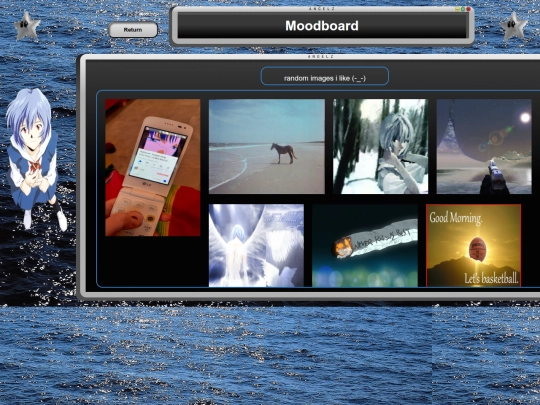Open the burning cigarette image
Image resolution: width=540 pixels, height=405 pixels.
(x=365, y=245)
